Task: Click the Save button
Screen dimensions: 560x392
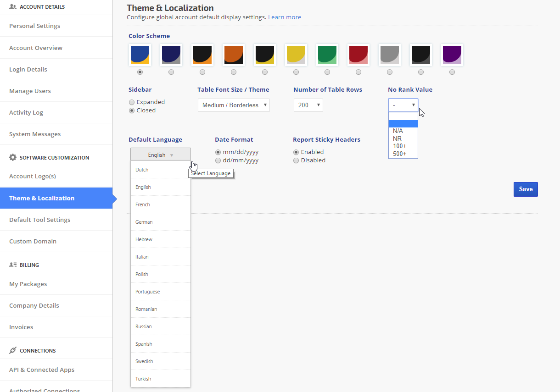Action: (x=525, y=189)
